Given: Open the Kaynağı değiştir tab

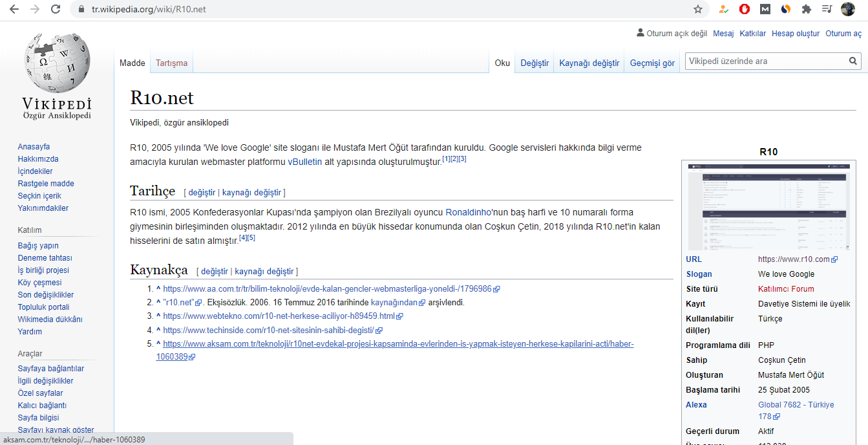Looking at the screenshot, I should (589, 63).
